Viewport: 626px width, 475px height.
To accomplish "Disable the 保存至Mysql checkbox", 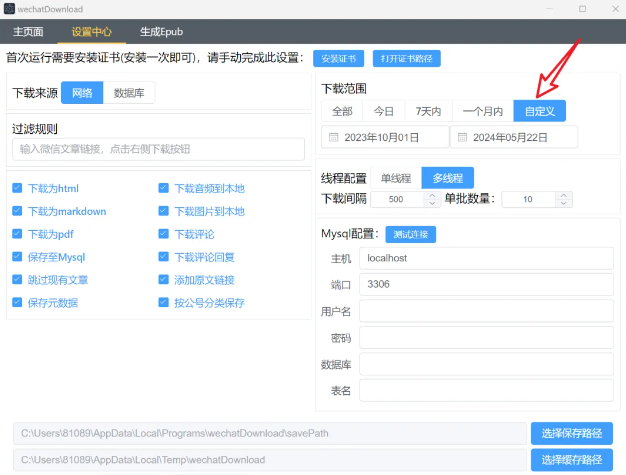I will coord(17,257).
